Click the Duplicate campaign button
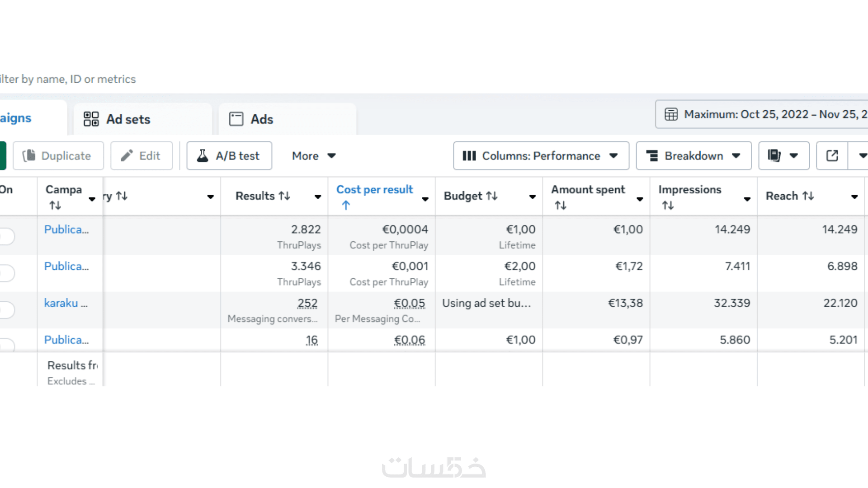 point(58,156)
